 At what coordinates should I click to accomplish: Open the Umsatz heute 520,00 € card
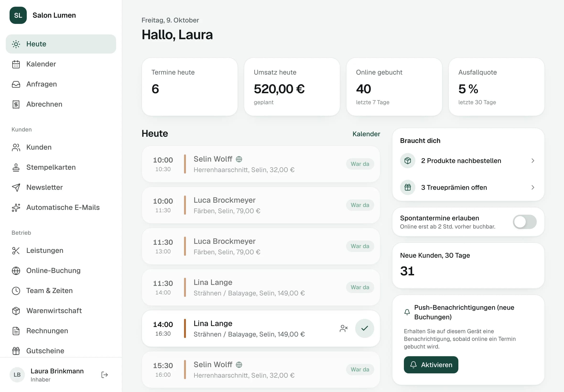tap(292, 87)
